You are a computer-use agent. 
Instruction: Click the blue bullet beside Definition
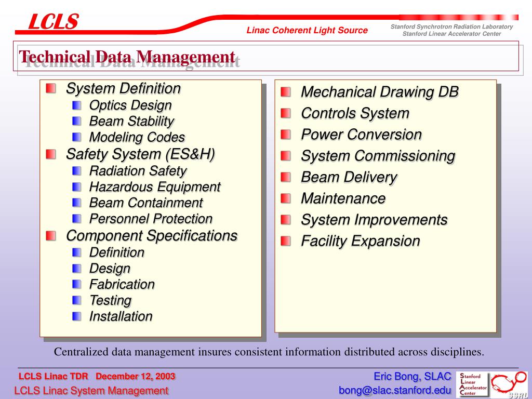pos(77,252)
